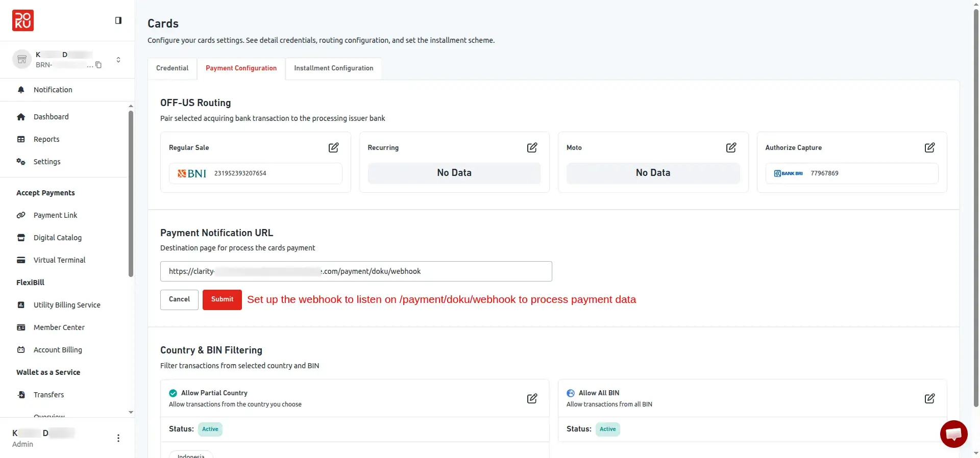Click the BNI acquirer entry
The height and width of the screenshot is (458, 980).
255,173
